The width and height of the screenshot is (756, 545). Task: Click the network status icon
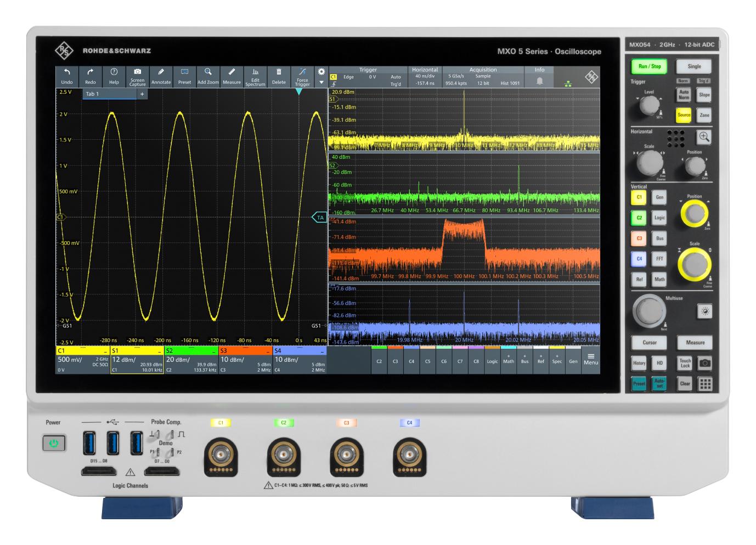(x=568, y=84)
